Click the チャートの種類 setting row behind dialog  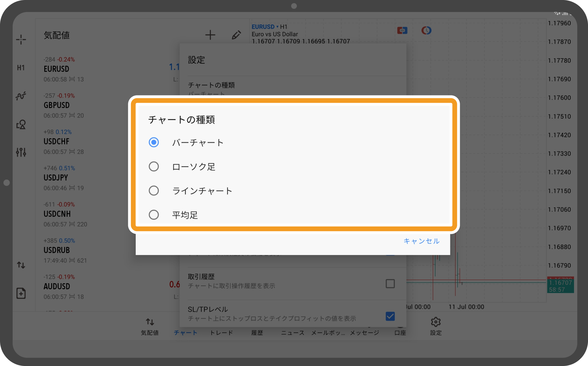tap(293, 86)
